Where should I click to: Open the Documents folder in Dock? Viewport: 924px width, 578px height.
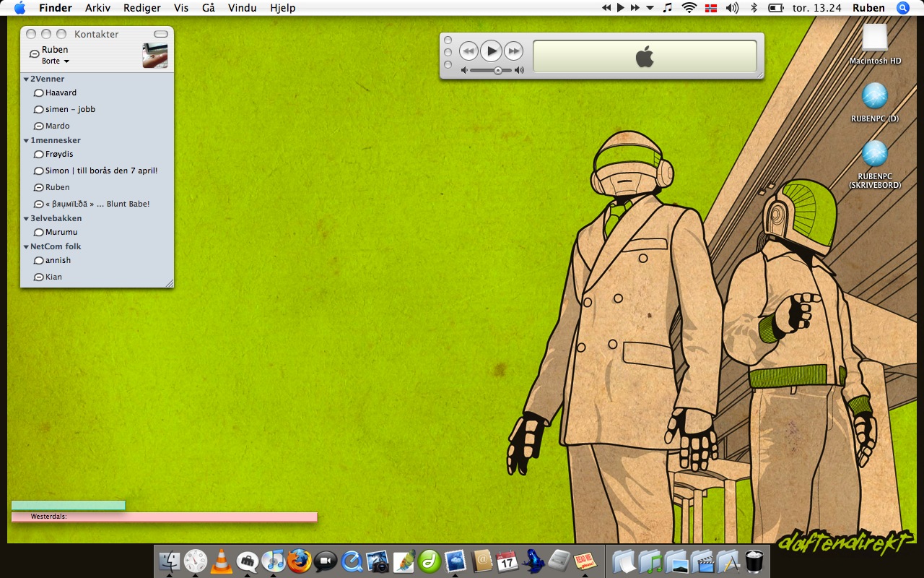(625, 561)
